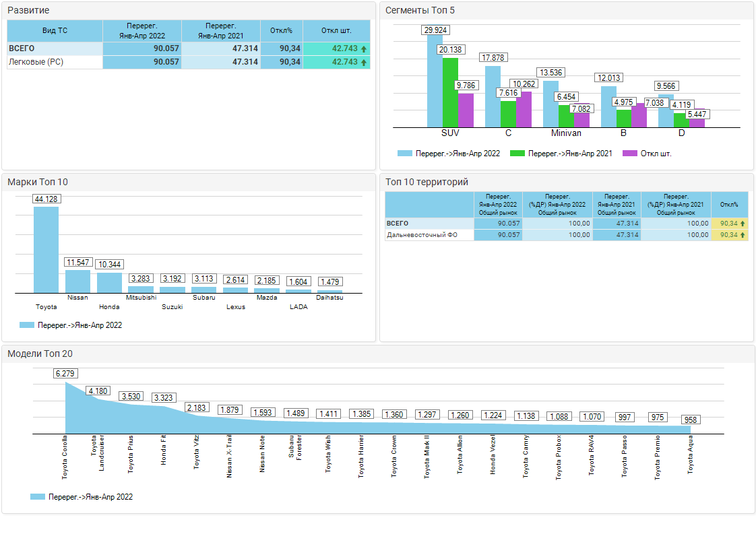Click Откл шт. column header in Развитие table
The width and height of the screenshot is (756, 534).
click(336, 31)
